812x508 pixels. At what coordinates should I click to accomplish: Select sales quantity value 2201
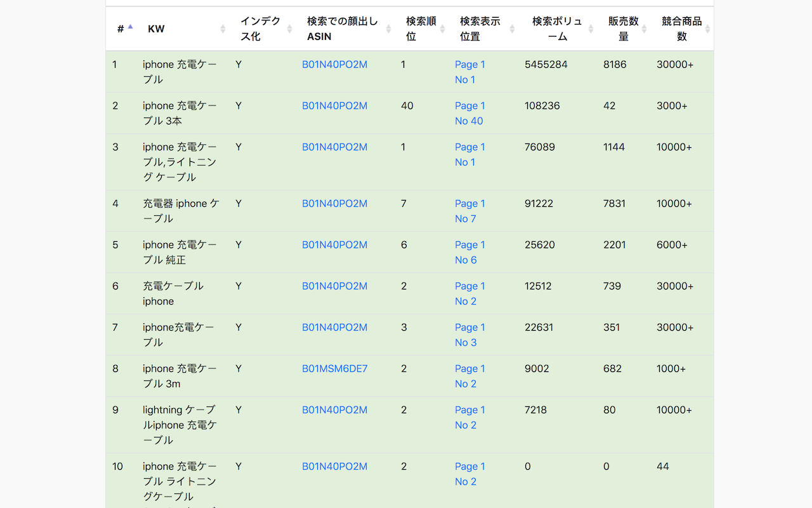click(615, 244)
